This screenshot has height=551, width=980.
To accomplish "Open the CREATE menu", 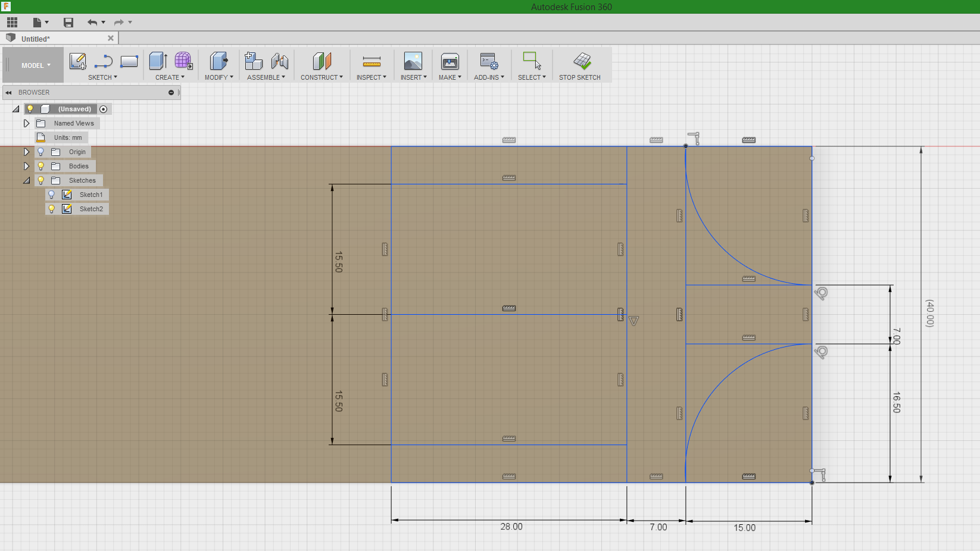I will pos(170,77).
